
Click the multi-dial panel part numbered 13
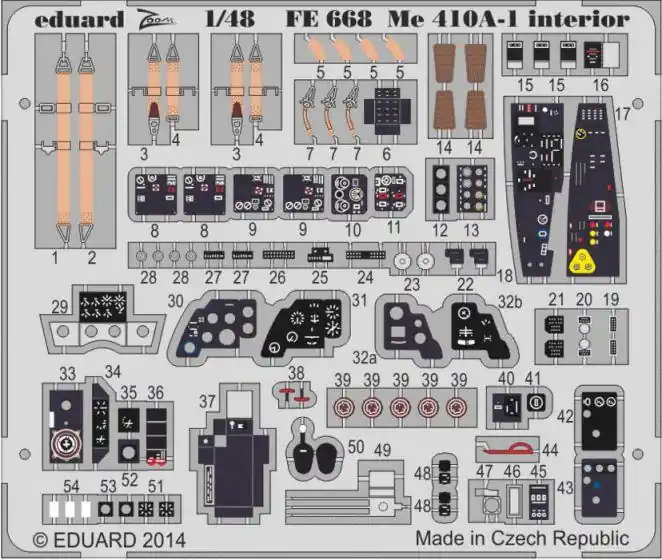tap(474, 188)
